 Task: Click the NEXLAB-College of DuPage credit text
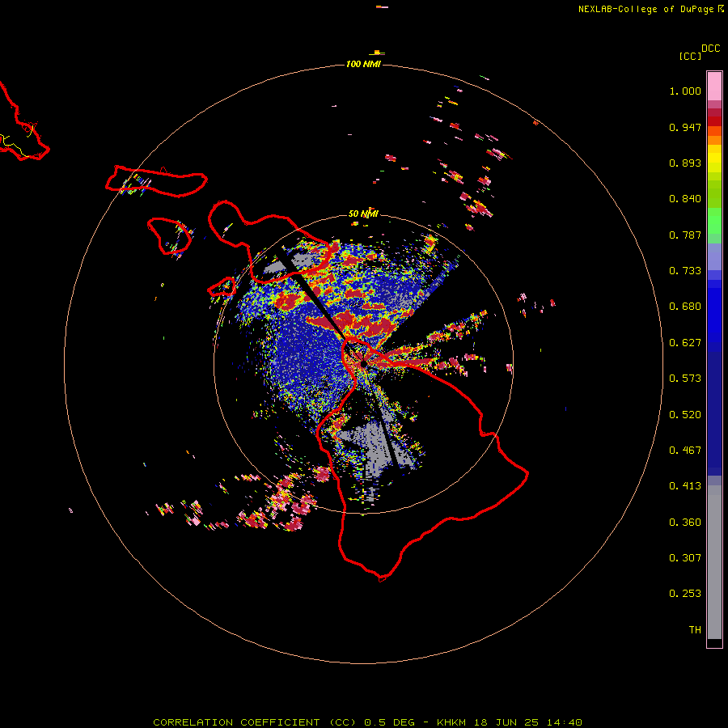[646, 9]
